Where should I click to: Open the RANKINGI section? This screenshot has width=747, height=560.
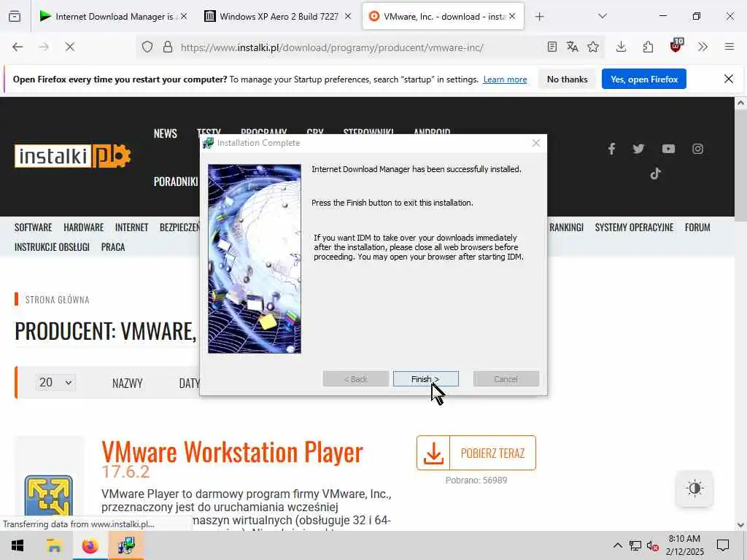click(566, 227)
